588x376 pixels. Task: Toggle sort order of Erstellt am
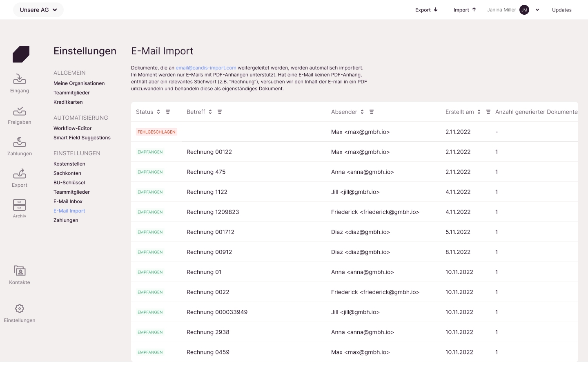479,112
